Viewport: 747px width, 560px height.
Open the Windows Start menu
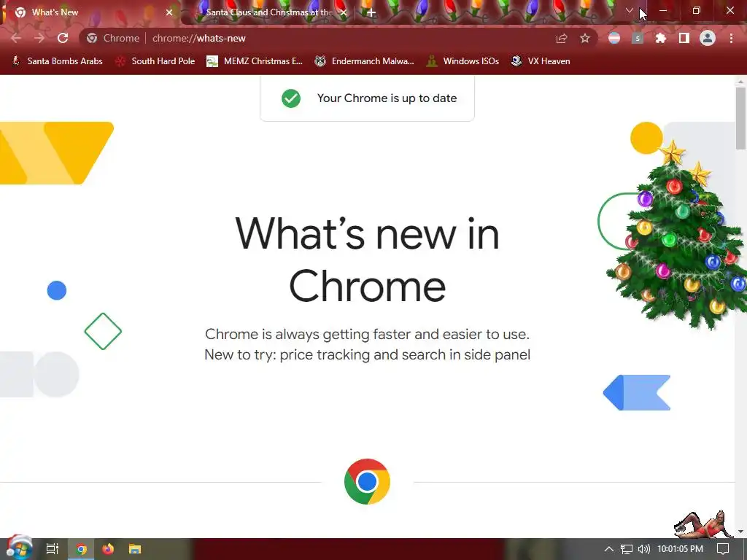[x=19, y=548]
